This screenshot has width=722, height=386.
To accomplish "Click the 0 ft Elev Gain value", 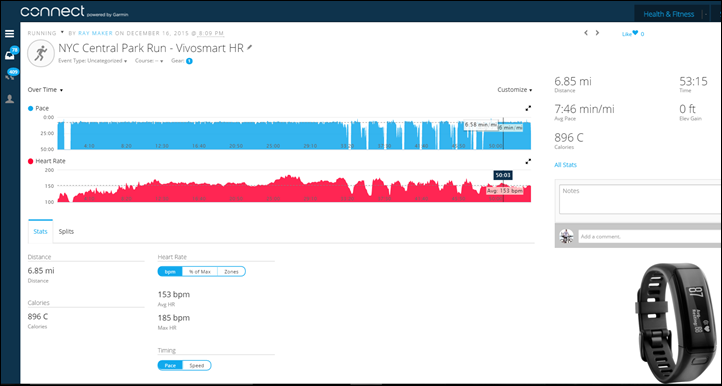I will pos(688,109).
